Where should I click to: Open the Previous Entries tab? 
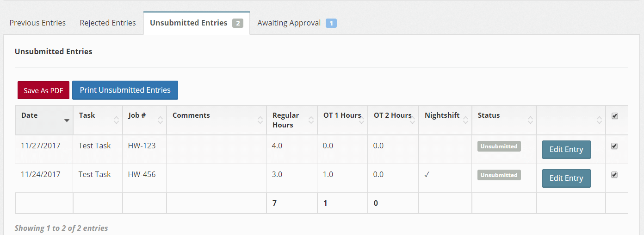coord(37,23)
